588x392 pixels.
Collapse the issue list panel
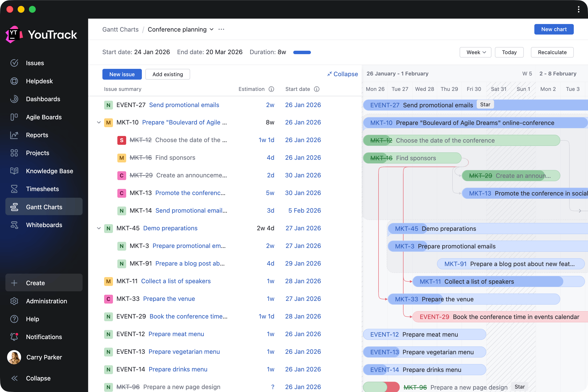pos(343,74)
